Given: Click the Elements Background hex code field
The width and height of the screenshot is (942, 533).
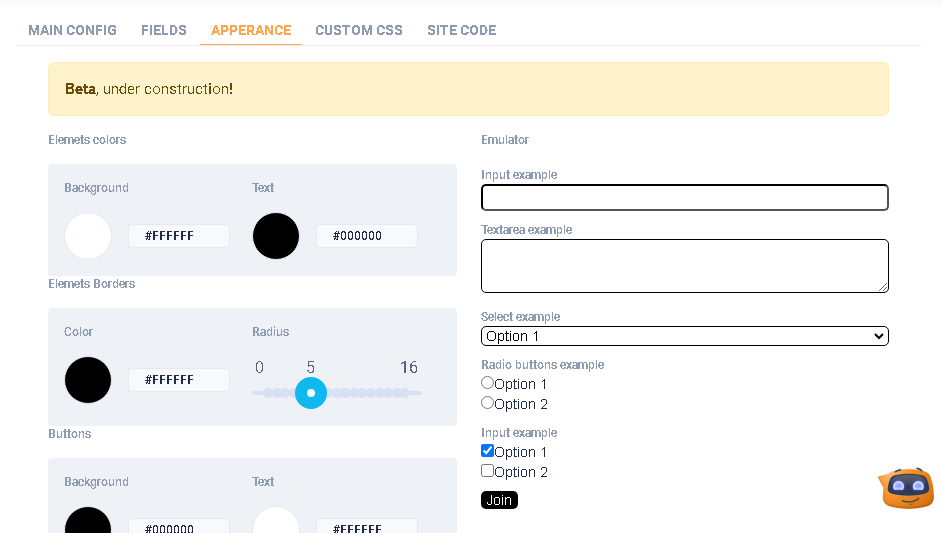Looking at the screenshot, I should pyautogui.click(x=179, y=236).
